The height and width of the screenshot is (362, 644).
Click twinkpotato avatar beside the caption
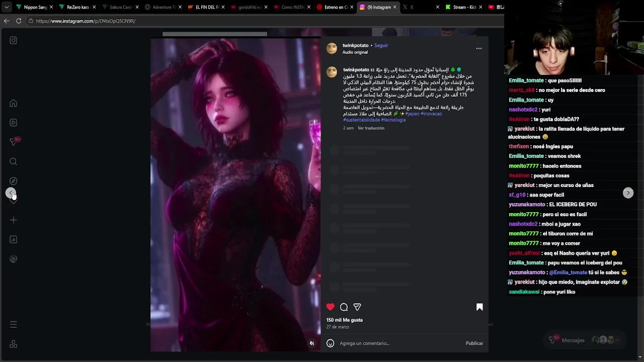332,72
